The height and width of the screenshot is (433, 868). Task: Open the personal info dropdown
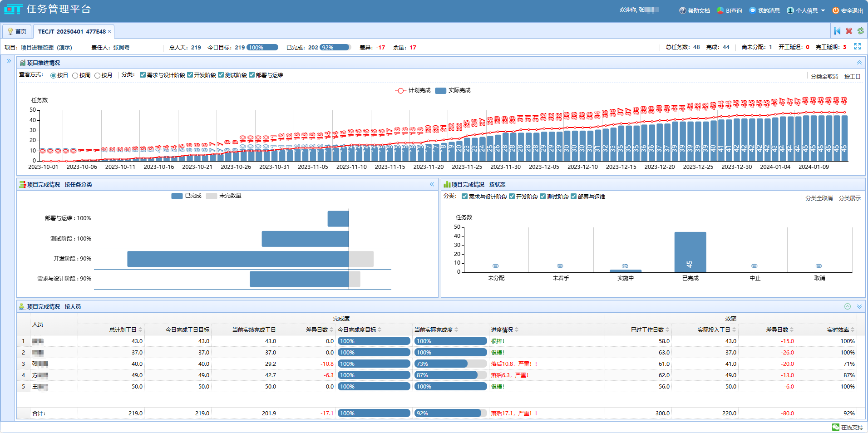point(806,10)
